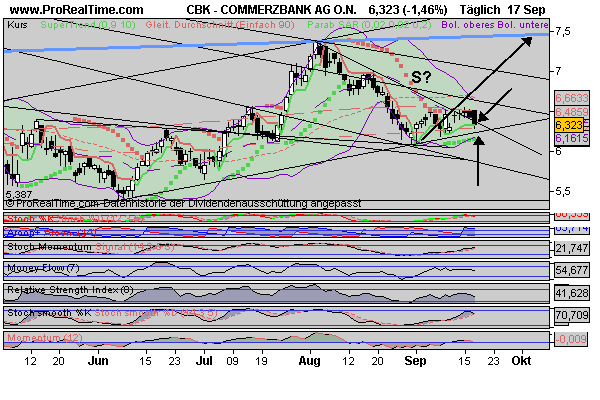
Task: Select the Relative Strength Index (8) label
Action: pyautogui.click(x=70, y=290)
